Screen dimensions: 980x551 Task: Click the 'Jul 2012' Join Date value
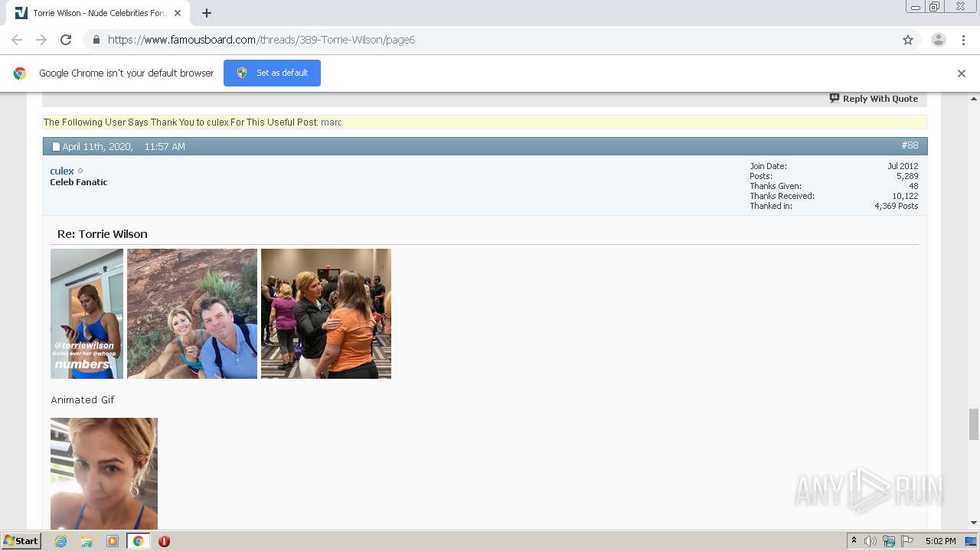coord(903,166)
